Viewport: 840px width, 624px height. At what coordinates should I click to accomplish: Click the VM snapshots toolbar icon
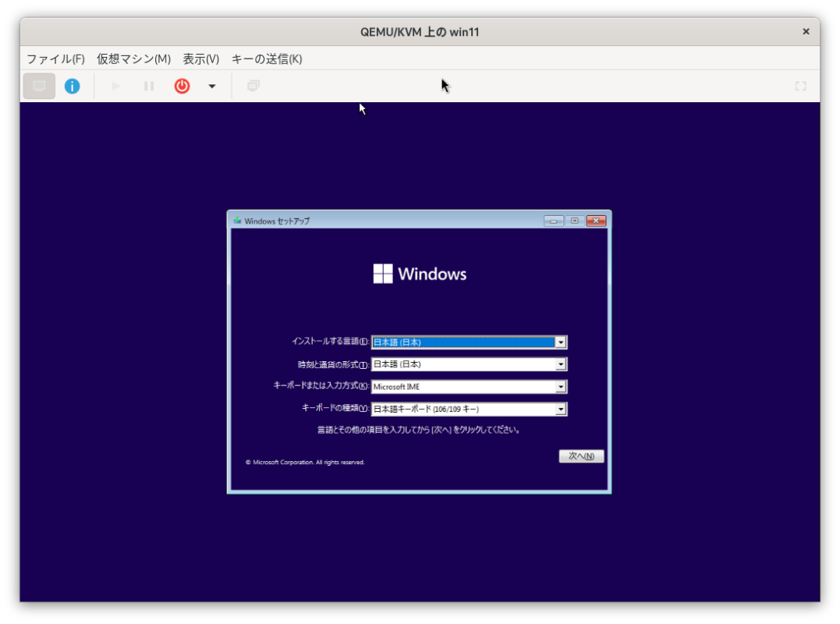pyautogui.click(x=252, y=86)
